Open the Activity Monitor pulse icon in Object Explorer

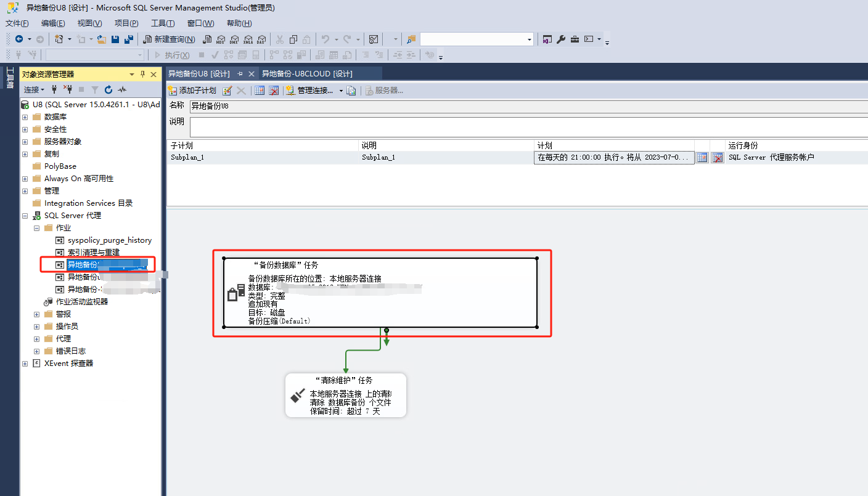122,89
